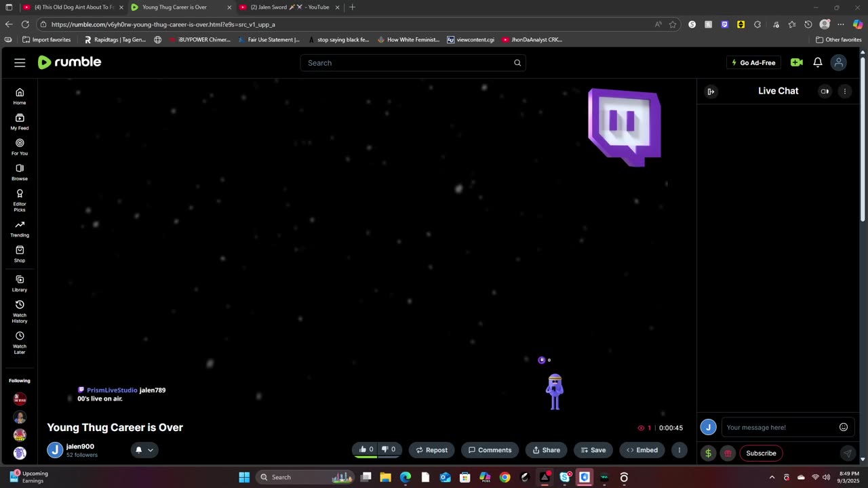The height and width of the screenshot is (488, 868).
Task: Save the video to a playlist
Action: [593, 450]
